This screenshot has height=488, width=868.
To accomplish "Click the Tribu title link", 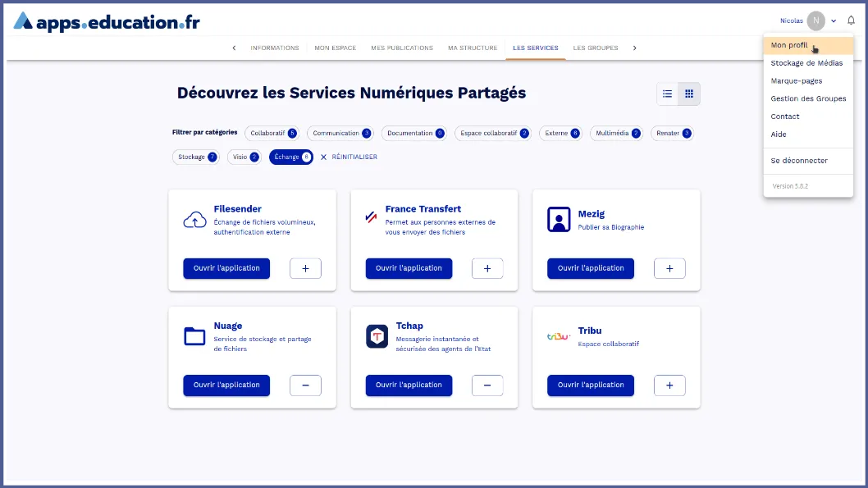I will 590,331.
